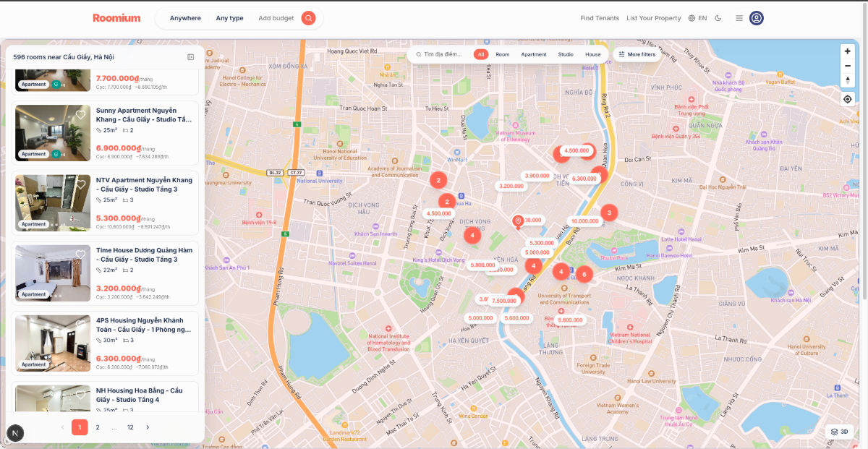
Task: Zoom in on the map
Action: 848,51
